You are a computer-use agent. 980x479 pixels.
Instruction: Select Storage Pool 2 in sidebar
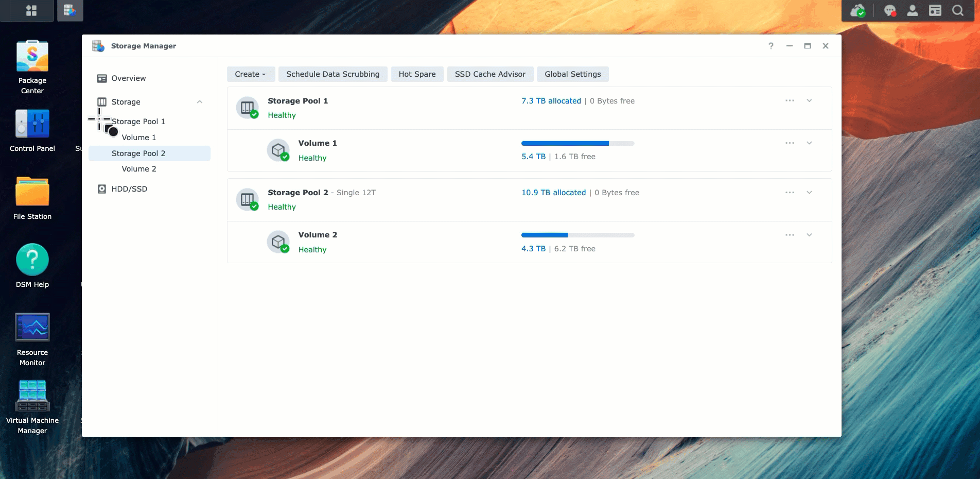click(x=150, y=153)
